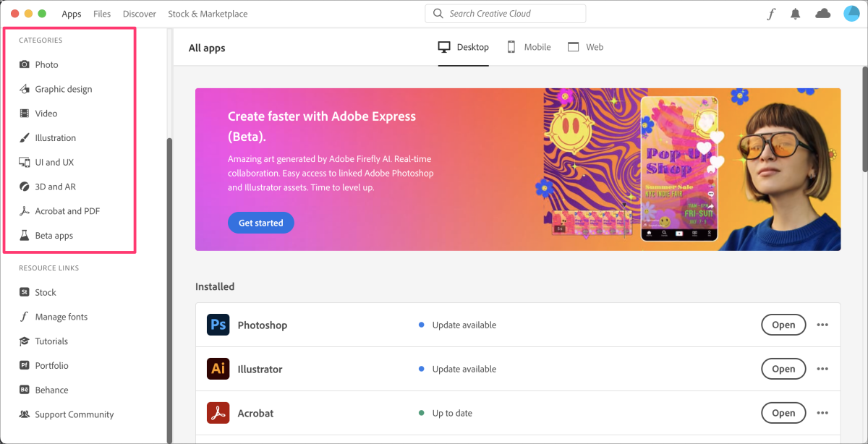Open more options for Illustrator
Viewport: 868px width, 444px height.
tap(822, 369)
